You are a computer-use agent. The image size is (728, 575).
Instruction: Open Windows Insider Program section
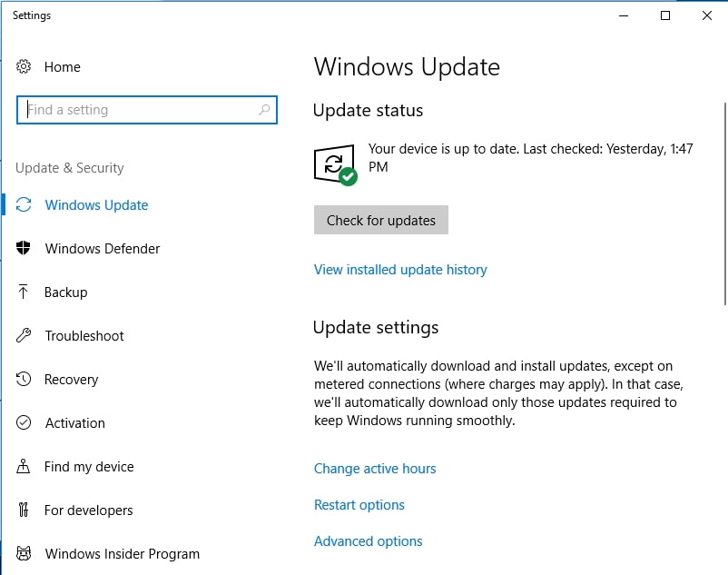(123, 553)
